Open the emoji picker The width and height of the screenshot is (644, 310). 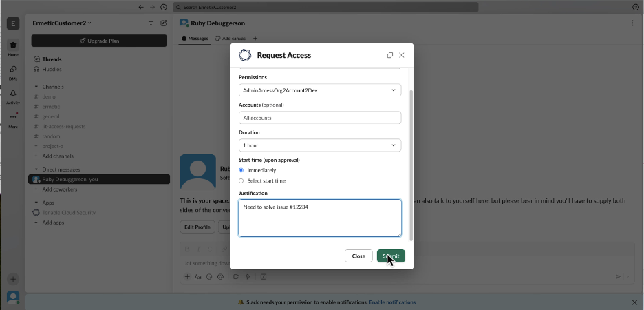(209, 277)
